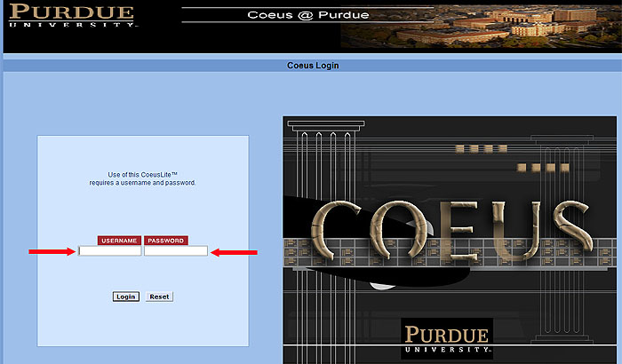Click the large letter C in COEUS artwork
622x364 pixels.
[336, 233]
